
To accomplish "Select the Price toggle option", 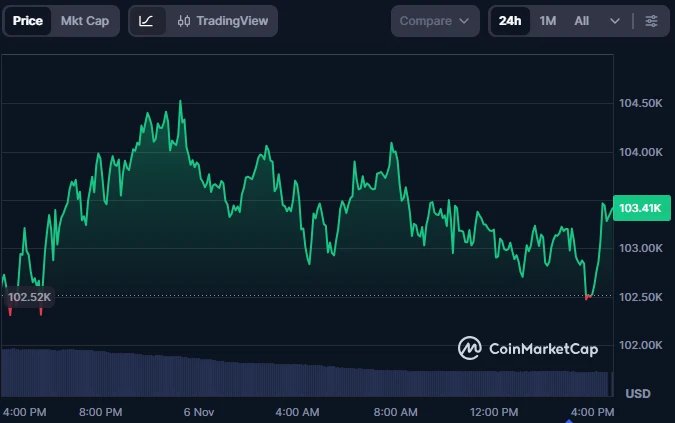I will pyautogui.click(x=28, y=21).
